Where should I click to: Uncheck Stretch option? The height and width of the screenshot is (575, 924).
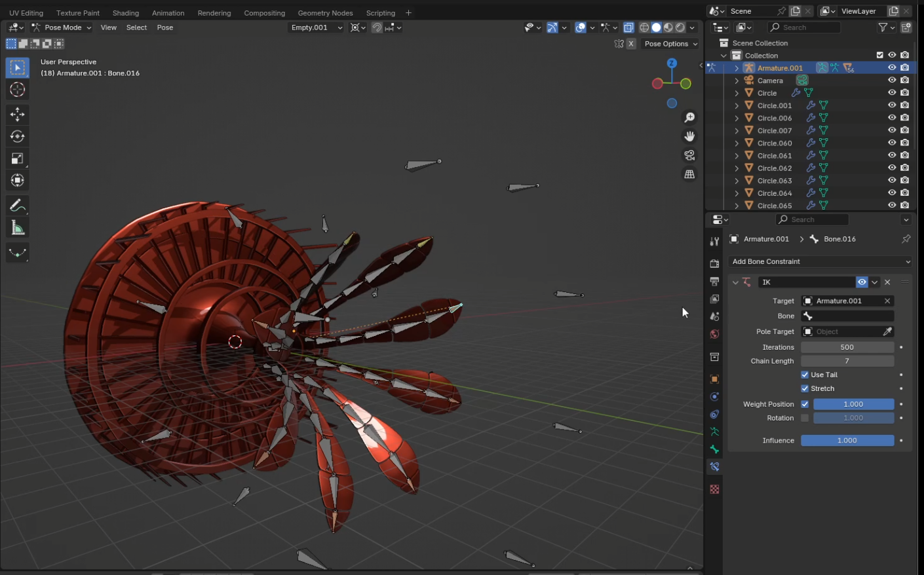coord(805,388)
